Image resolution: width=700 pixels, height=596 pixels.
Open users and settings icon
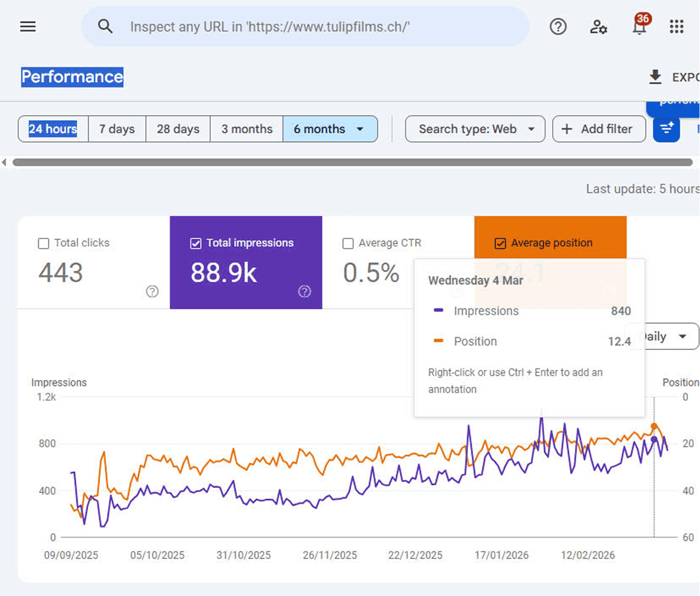pyautogui.click(x=598, y=27)
